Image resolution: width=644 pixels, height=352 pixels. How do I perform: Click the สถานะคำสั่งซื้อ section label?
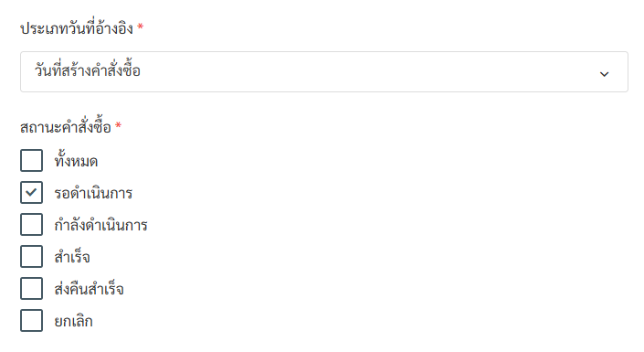click(x=66, y=127)
